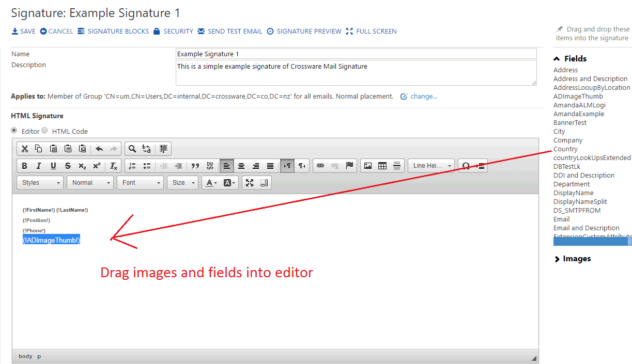This screenshot has height=364, width=632.
Task: Insert a table
Action: tap(382, 166)
